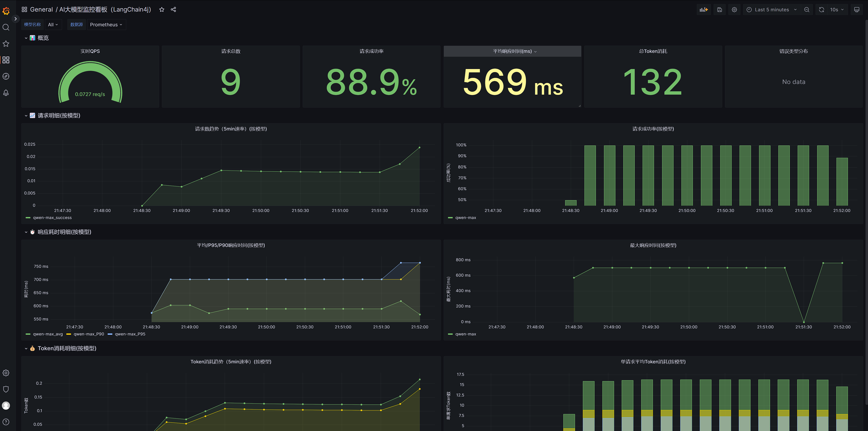Click the General breadcrumb link
868x431 pixels.
41,10
